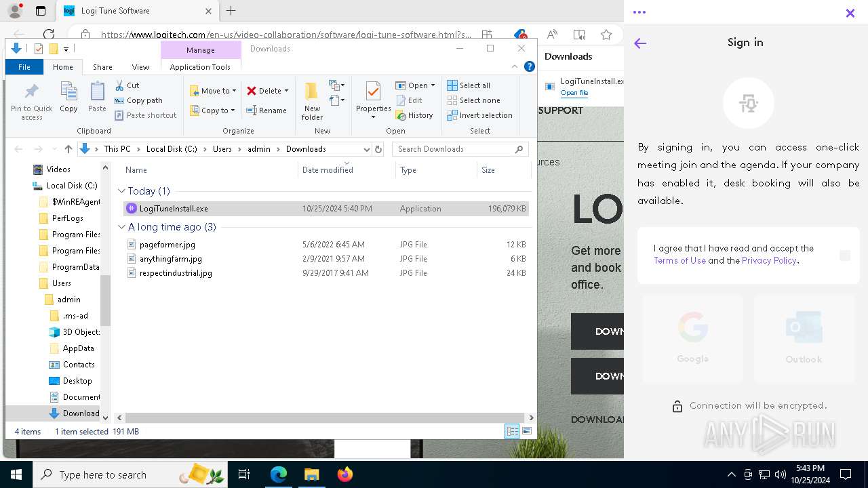This screenshot has height=488, width=868.
Task: Switch to the Share ribbon tab
Action: tap(102, 67)
